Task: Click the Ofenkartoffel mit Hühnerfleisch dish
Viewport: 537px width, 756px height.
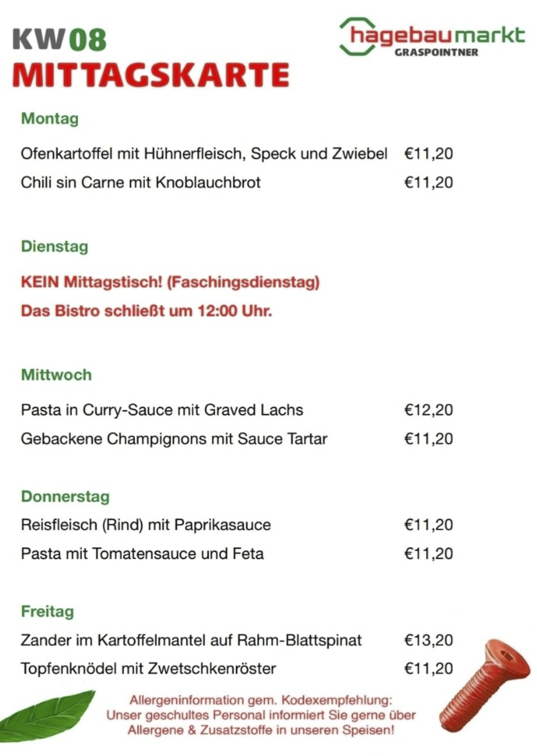Action: [204, 154]
